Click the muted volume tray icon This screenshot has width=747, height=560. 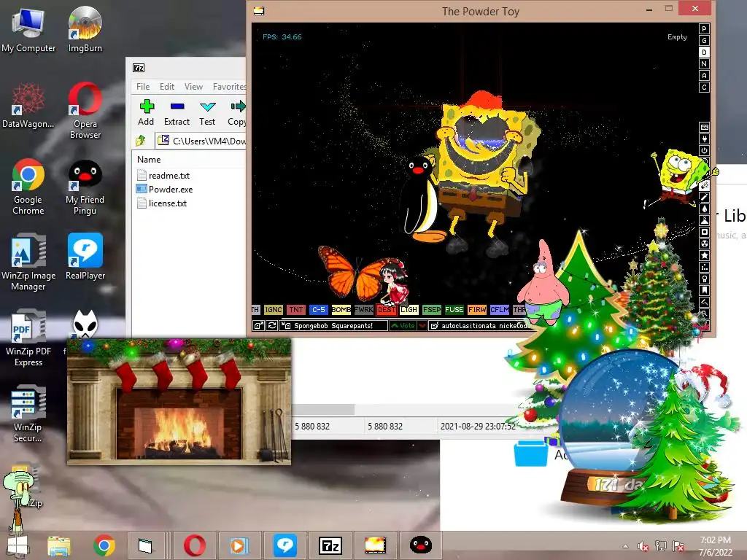point(643,547)
